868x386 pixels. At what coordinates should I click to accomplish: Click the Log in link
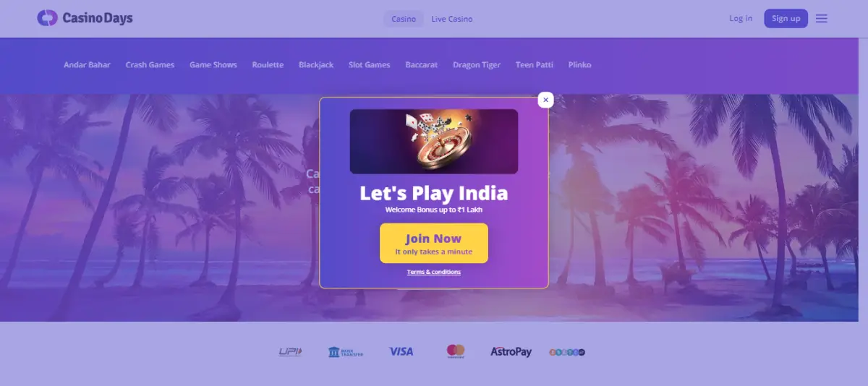click(x=741, y=18)
